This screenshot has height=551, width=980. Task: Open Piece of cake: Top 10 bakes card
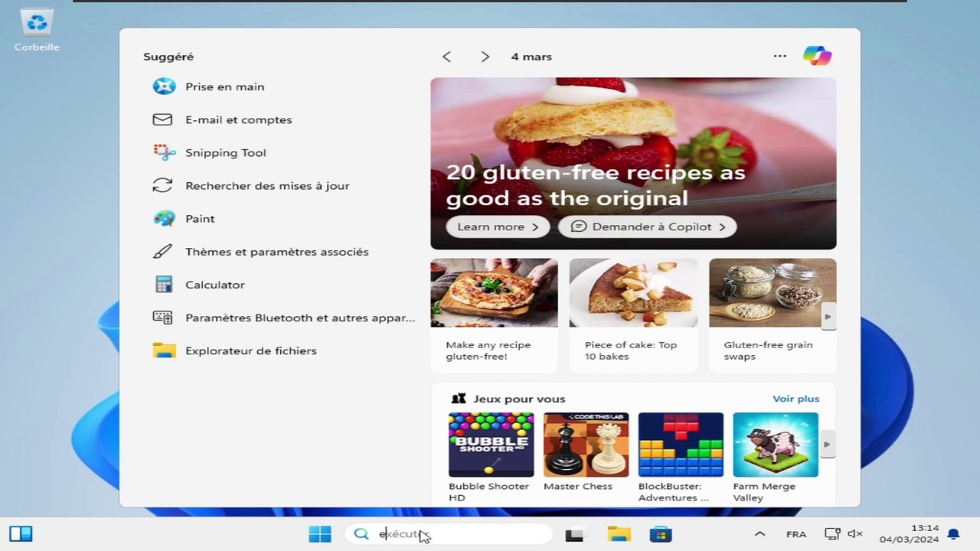[633, 315]
